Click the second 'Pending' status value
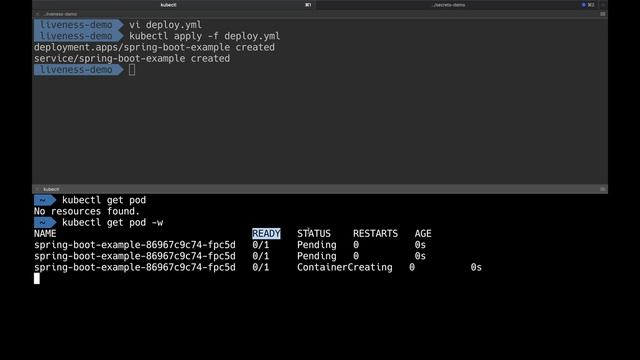640x360 pixels. pos(316,256)
